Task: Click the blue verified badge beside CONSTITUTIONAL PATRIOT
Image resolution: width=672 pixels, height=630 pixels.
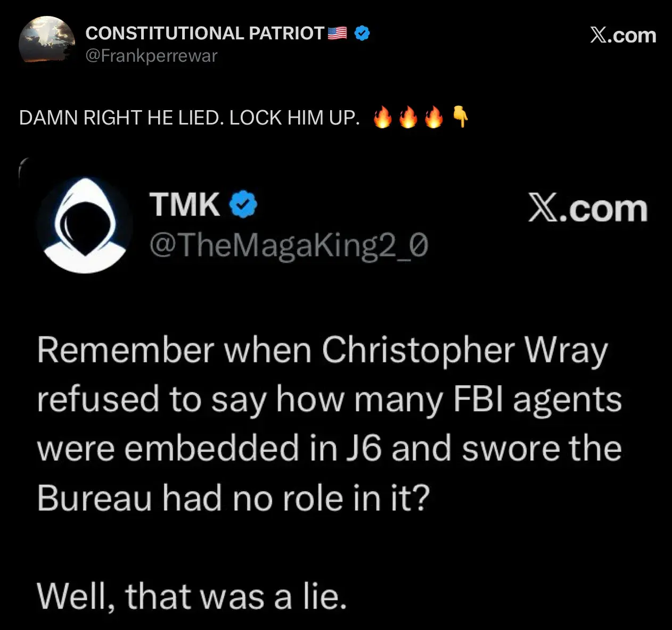Action: [x=363, y=33]
